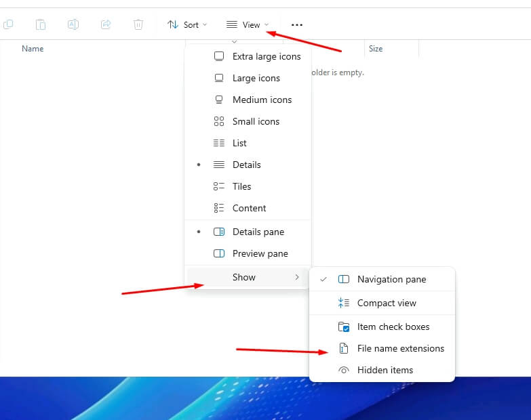
Task: Click the Share toolbar icon
Action: [106, 24]
